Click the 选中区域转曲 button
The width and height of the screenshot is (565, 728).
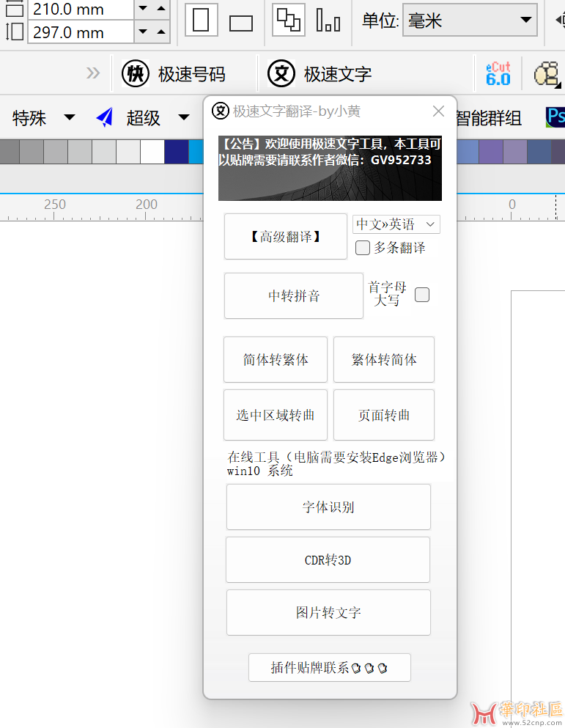[276, 415]
